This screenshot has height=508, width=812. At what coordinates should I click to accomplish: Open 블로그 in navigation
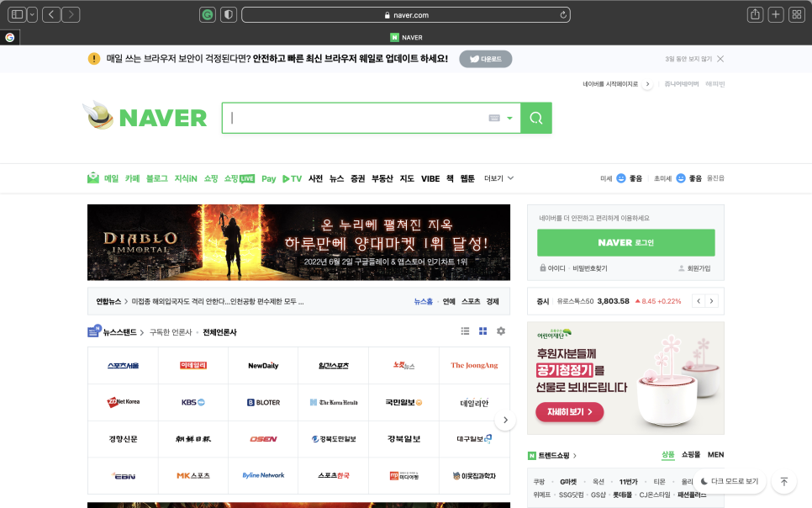pos(157,178)
